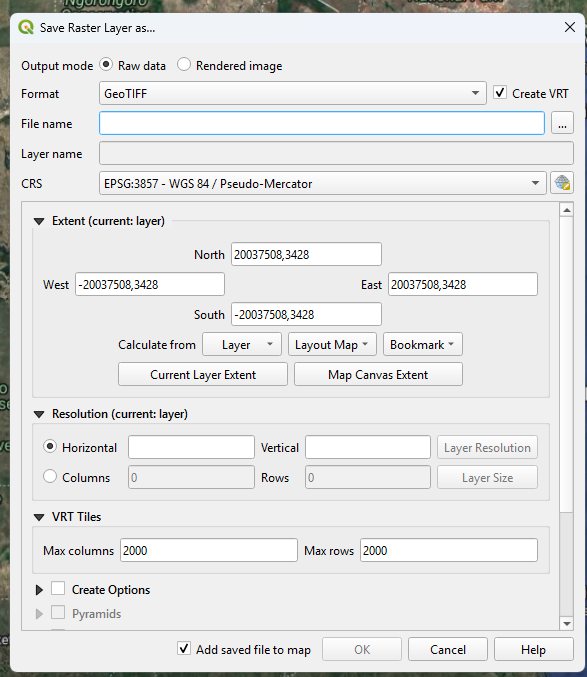Open the Calculate from Layer dropdown
The width and height of the screenshot is (587, 677).
point(242,345)
